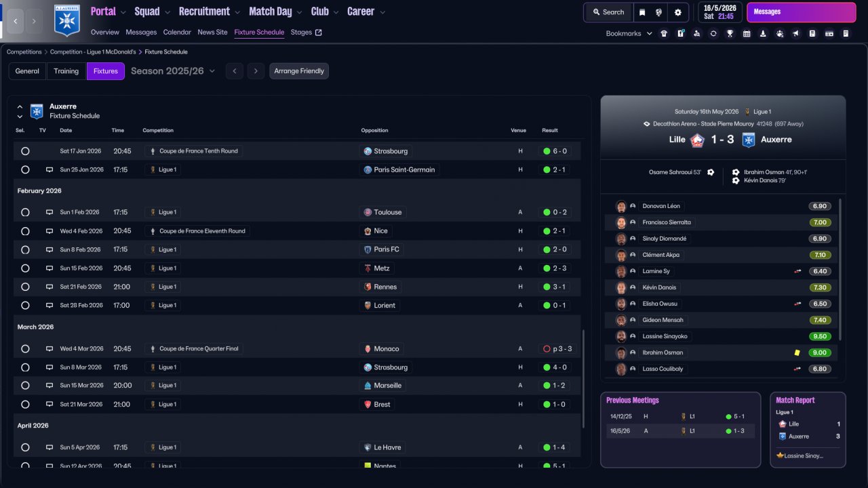
Task: Click the globe icon next to Search
Action: pyautogui.click(x=658, y=12)
